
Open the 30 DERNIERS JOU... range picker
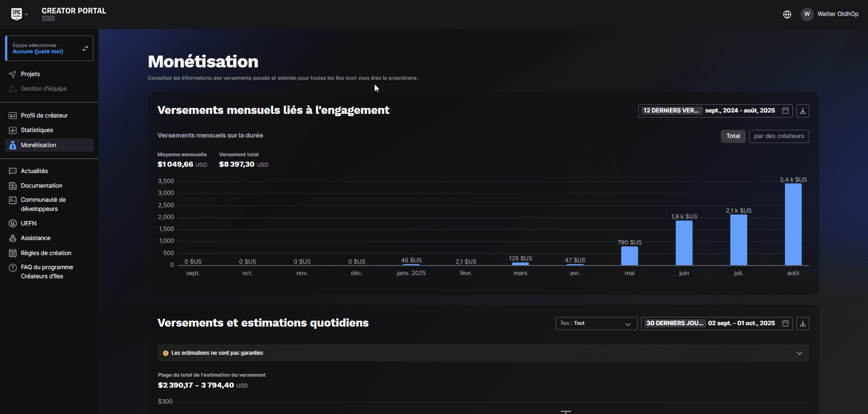717,323
